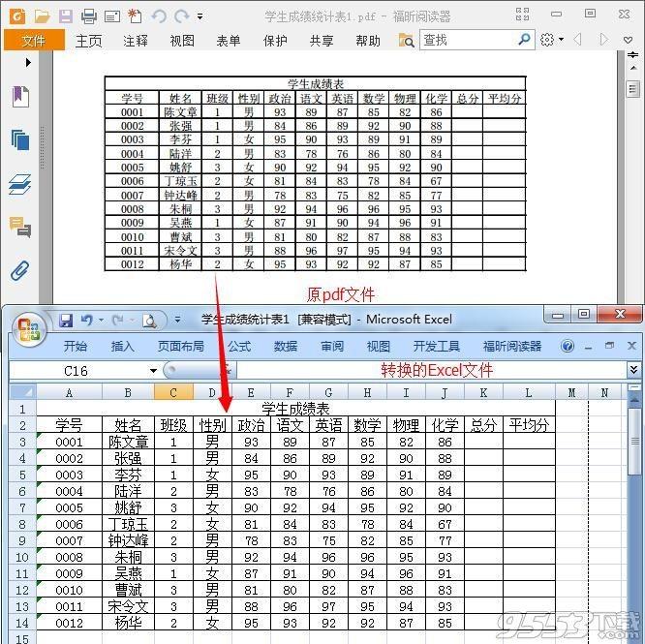This screenshot has width=645, height=644.
Task: Click the Excel vertical scrollbar thumb
Action: click(x=634, y=442)
